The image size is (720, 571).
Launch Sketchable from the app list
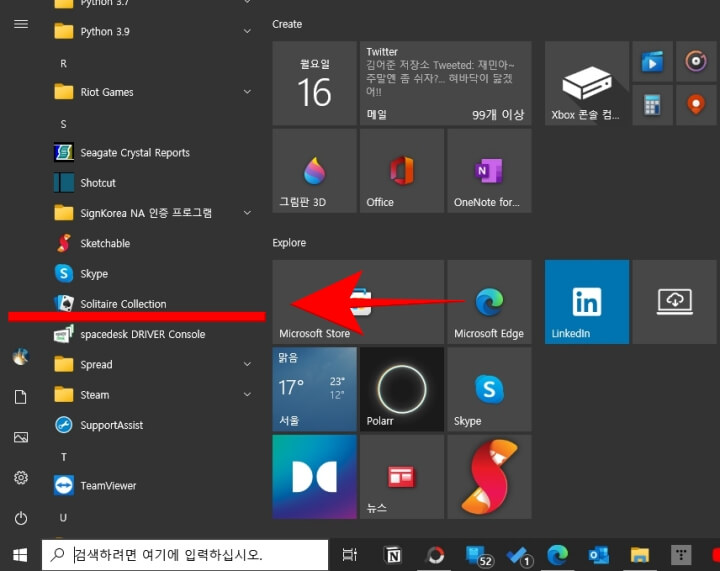[x=152, y=243]
